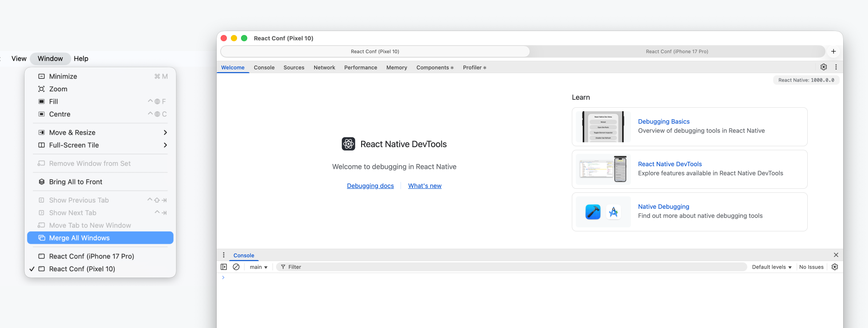Click the drawer three-dot menu icon

coord(224,255)
